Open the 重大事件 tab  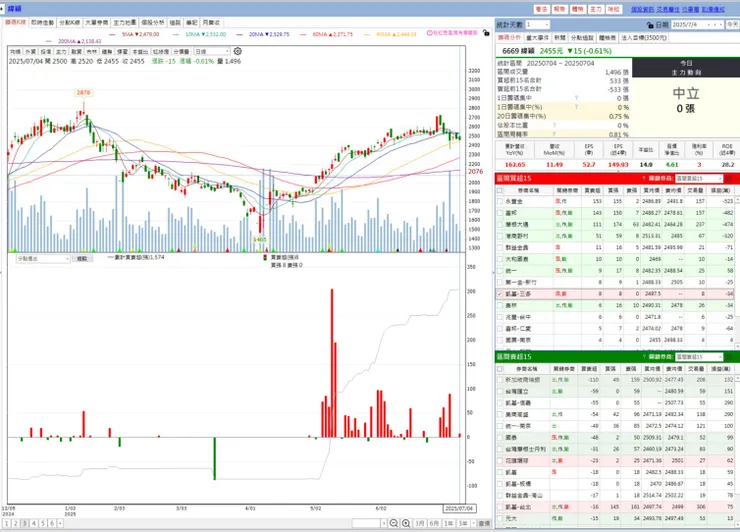pyautogui.click(x=537, y=37)
